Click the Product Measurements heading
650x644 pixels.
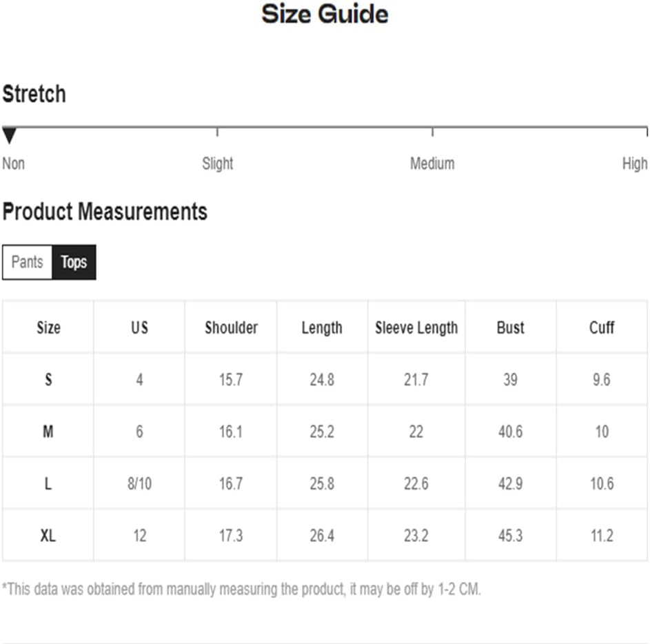(x=105, y=212)
